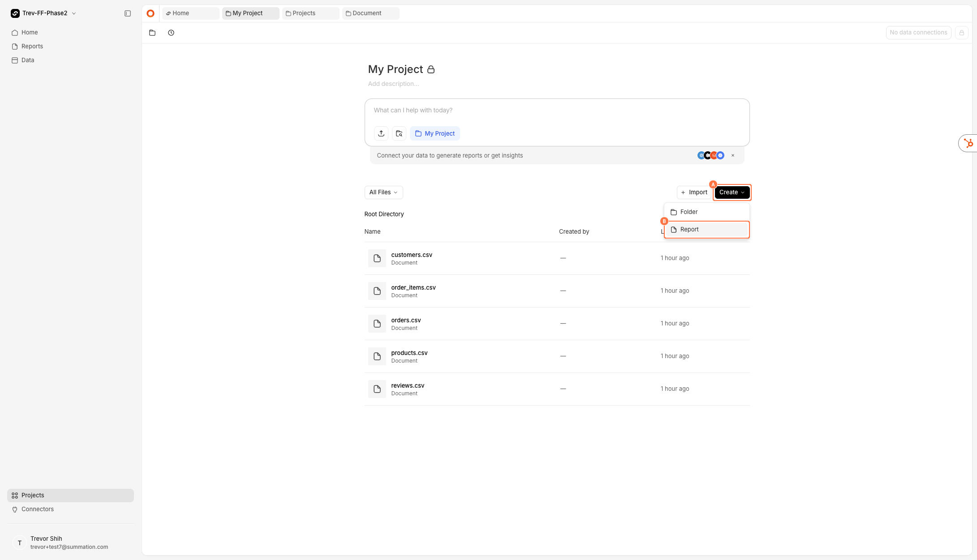The width and height of the screenshot is (977, 560).
Task: Switch to the Projects tab
Action: [311, 13]
